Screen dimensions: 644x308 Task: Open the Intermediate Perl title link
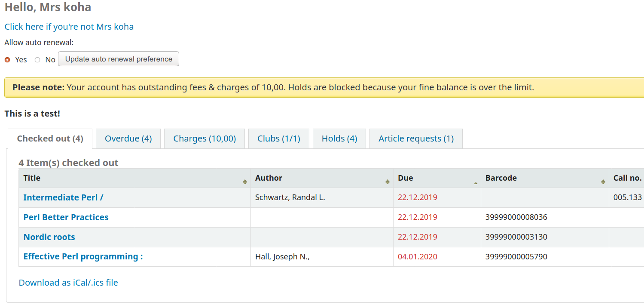(x=63, y=197)
